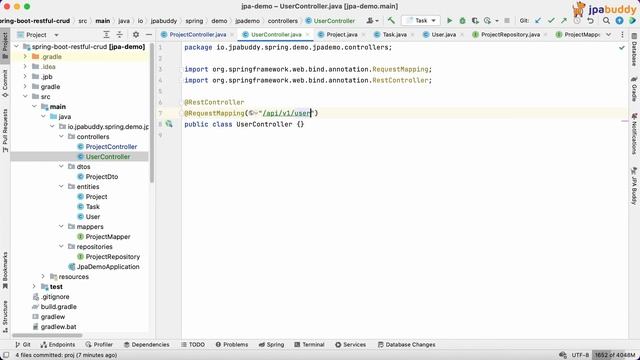Open Spring tool window
Screen dimensions: 640x360
(x=271, y=344)
